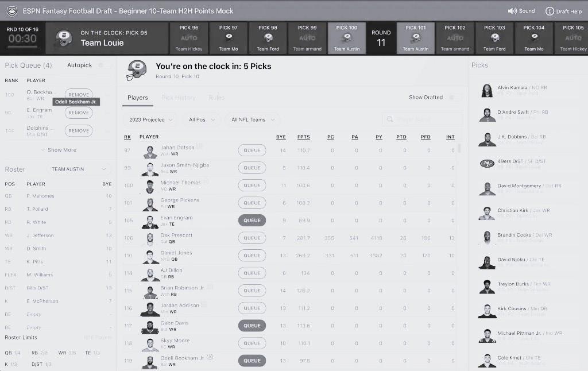
Task: Queue Jahan Dotson
Action: tap(252, 150)
